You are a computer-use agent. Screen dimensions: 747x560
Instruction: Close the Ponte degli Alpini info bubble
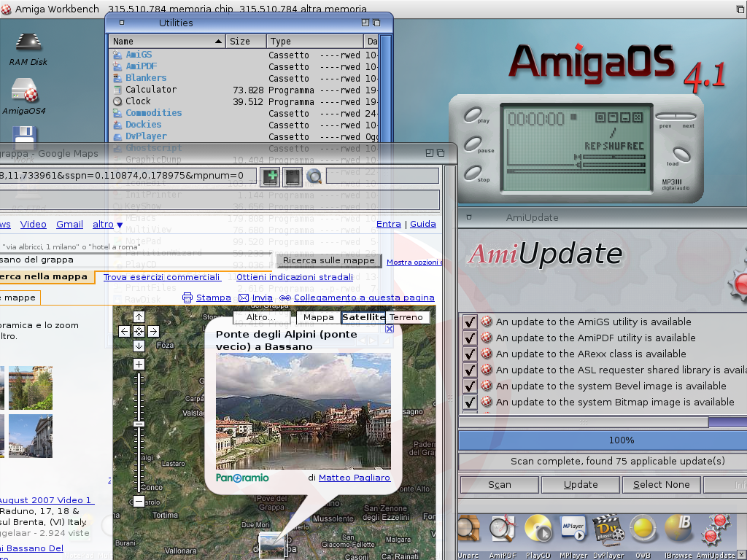[x=390, y=329]
